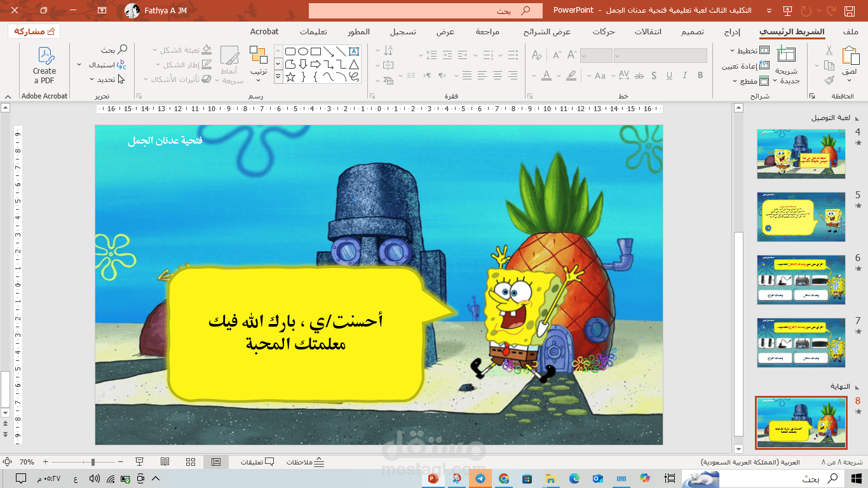
Task: Toggle Underline formatting
Action: click(670, 75)
